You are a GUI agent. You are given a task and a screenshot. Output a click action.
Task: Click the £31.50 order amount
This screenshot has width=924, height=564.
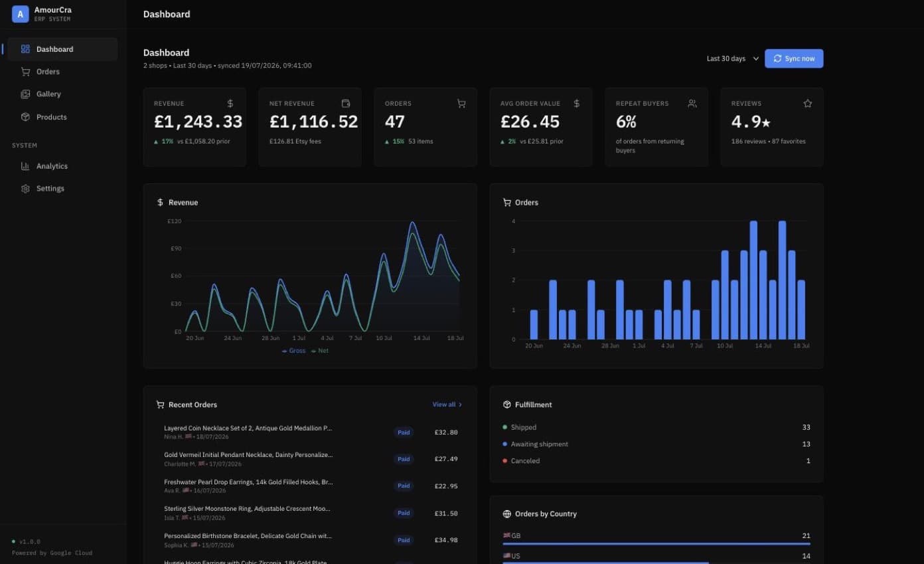[x=446, y=513]
